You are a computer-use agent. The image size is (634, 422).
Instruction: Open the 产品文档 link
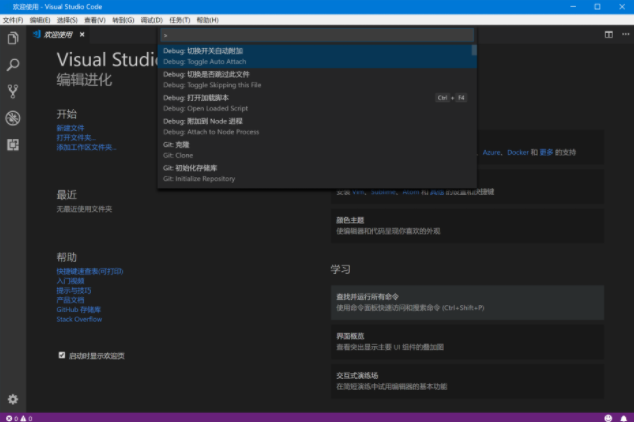(x=70, y=300)
